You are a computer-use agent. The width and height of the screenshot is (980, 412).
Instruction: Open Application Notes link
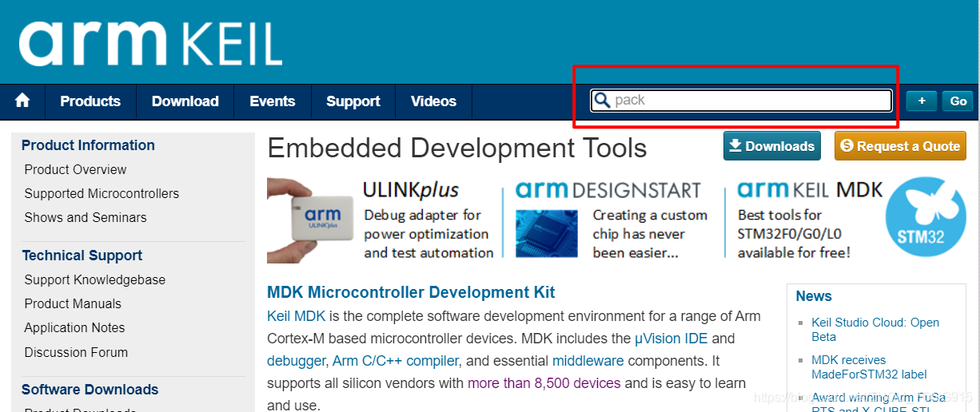pos(74,327)
